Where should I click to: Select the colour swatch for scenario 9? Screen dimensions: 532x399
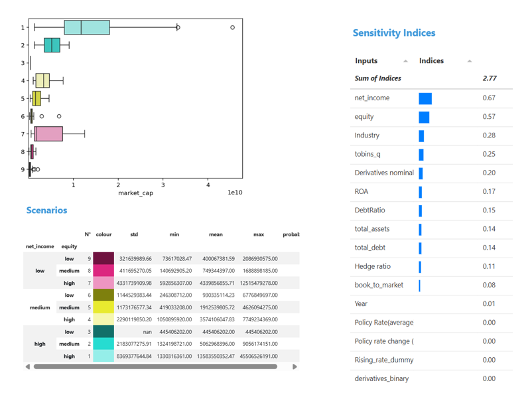click(x=101, y=258)
